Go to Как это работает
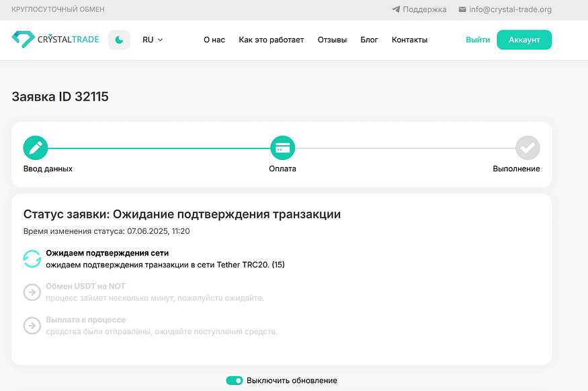 pyautogui.click(x=271, y=40)
